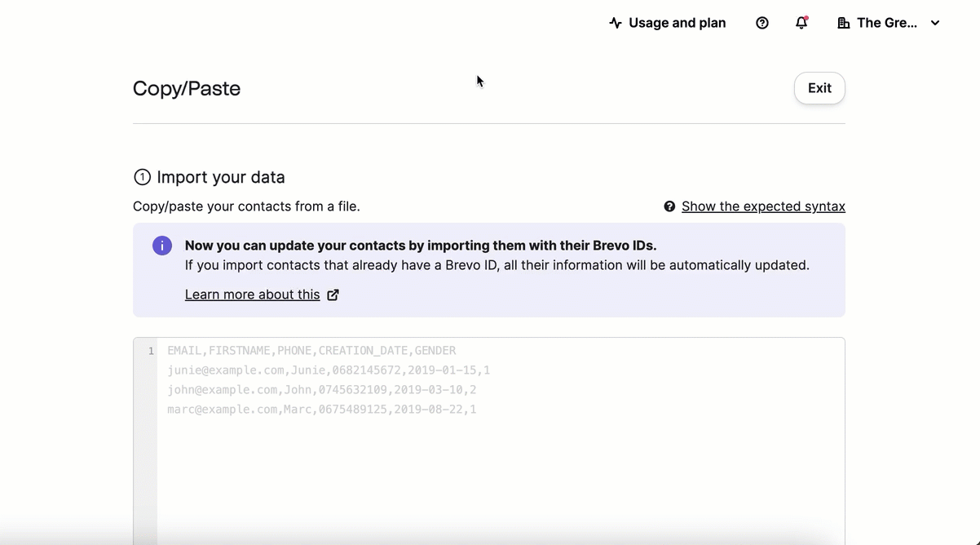Open the help question mark icon
Image resolution: width=980 pixels, height=545 pixels.
point(762,23)
